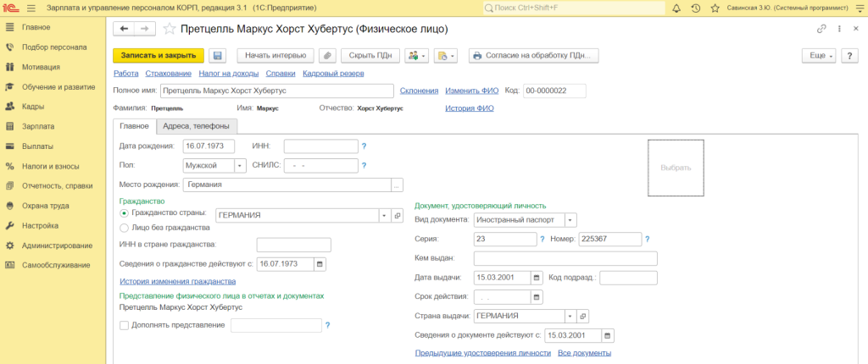Click the Выбрать photo placeholder

(x=676, y=168)
